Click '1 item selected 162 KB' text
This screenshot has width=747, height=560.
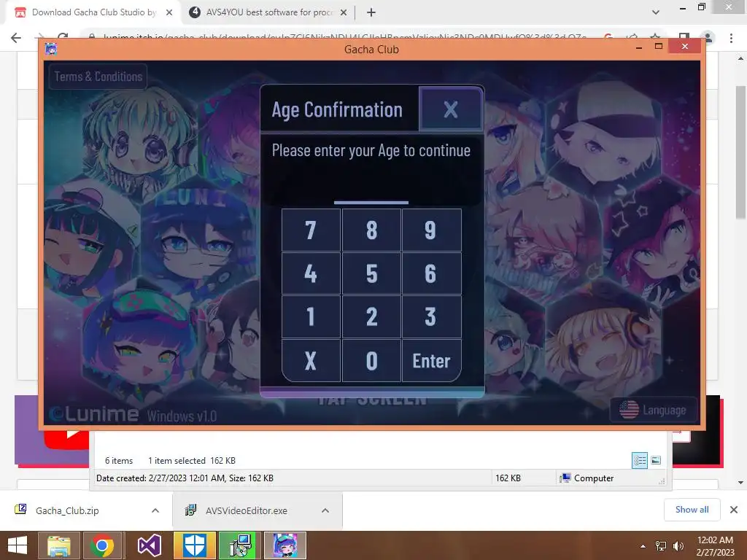click(192, 461)
